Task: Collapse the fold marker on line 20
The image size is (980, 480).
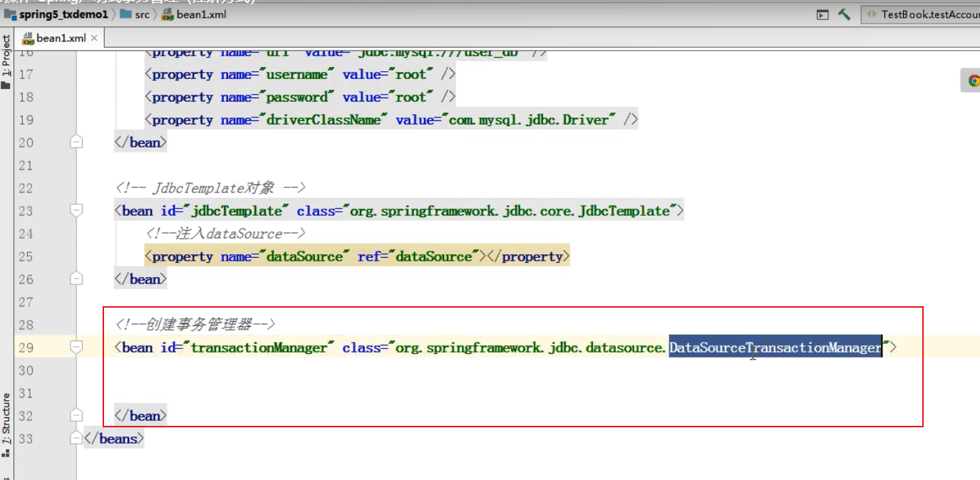Action: pos(76,142)
